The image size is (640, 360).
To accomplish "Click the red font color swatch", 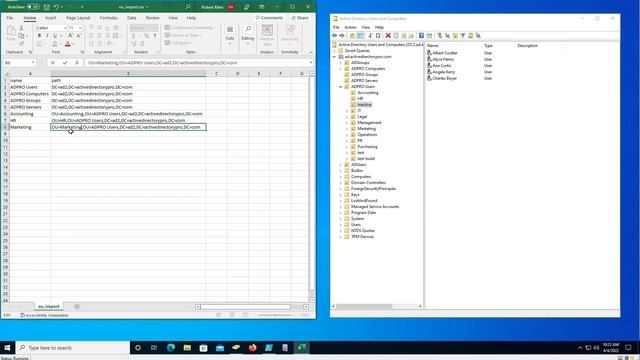I will pyautogui.click(x=68, y=44).
